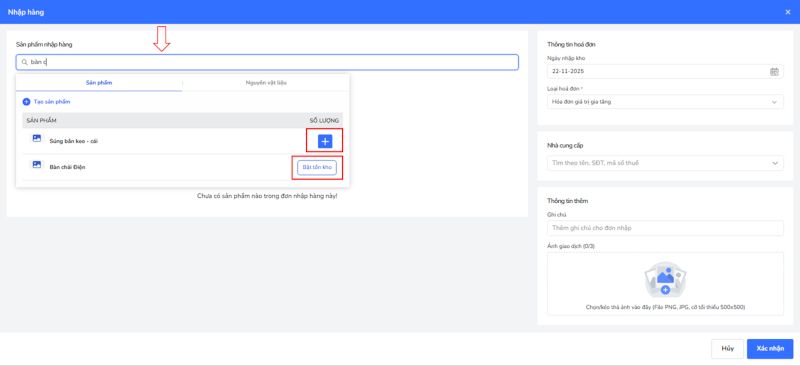Click the SẢN PHẨM column header
This screenshot has height=366, width=800.
(x=41, y=120)
